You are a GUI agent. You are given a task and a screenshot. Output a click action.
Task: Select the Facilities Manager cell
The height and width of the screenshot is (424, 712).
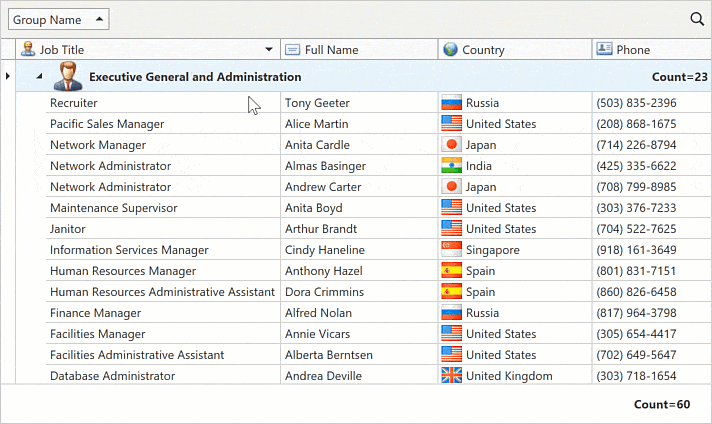click(163, 334)
